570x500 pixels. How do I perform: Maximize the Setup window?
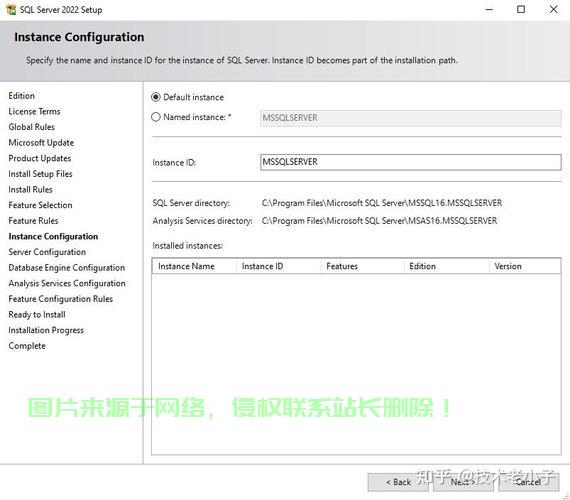(x=521, y=9)
